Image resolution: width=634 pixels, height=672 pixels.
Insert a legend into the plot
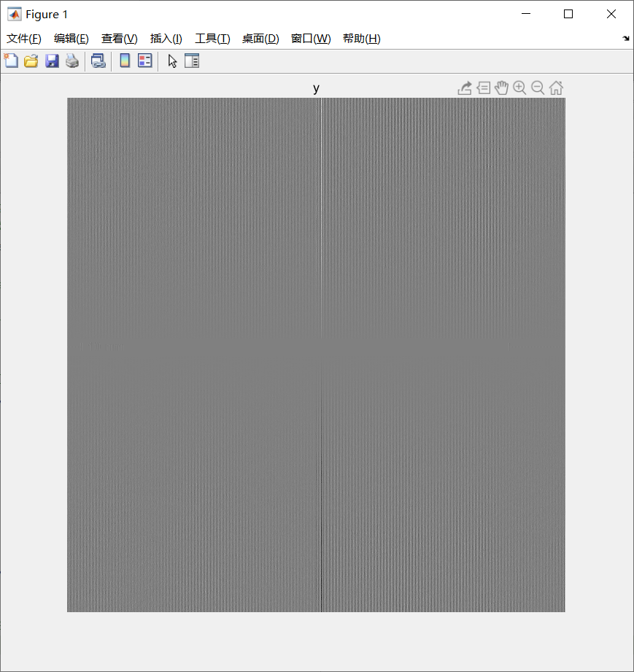pyautogui.click(x=144, y=61)
